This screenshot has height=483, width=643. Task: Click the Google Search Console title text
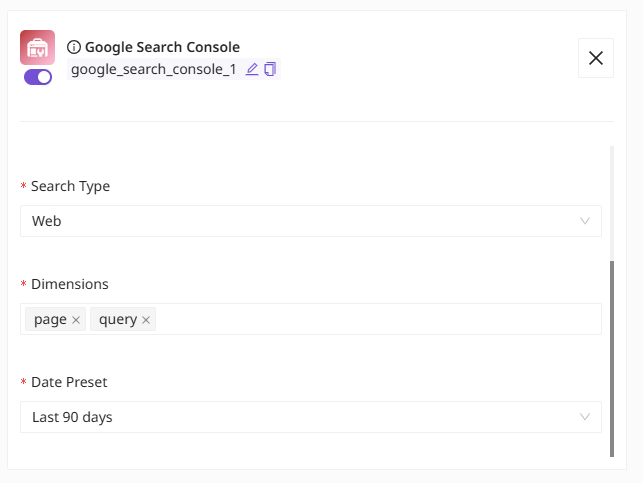pyautogui.click(x=162, y=47)
